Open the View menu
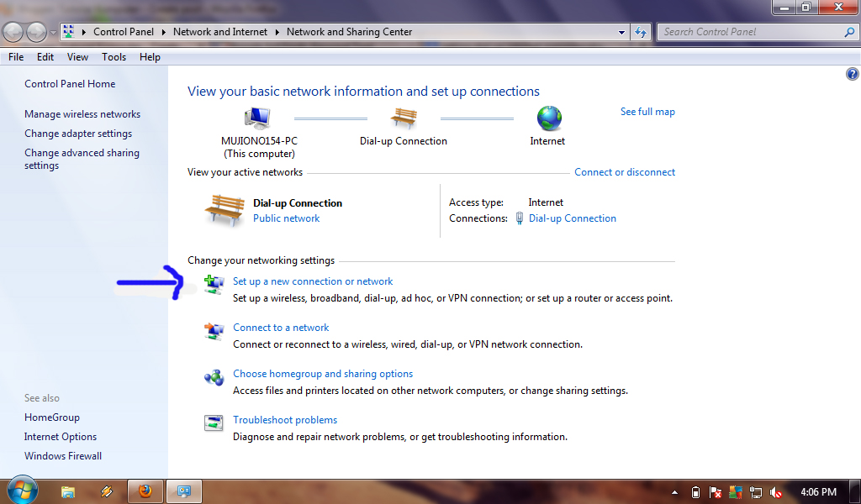 (x=77, y=56)
